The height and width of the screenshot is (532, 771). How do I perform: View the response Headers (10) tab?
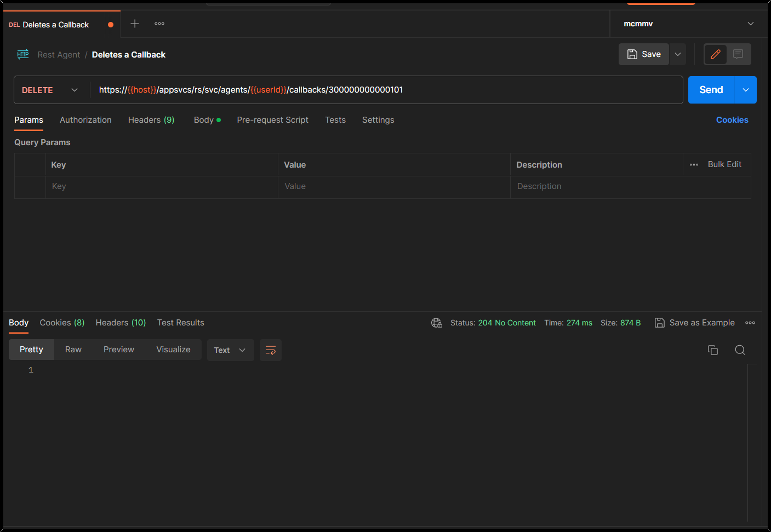tap(121, 323)
